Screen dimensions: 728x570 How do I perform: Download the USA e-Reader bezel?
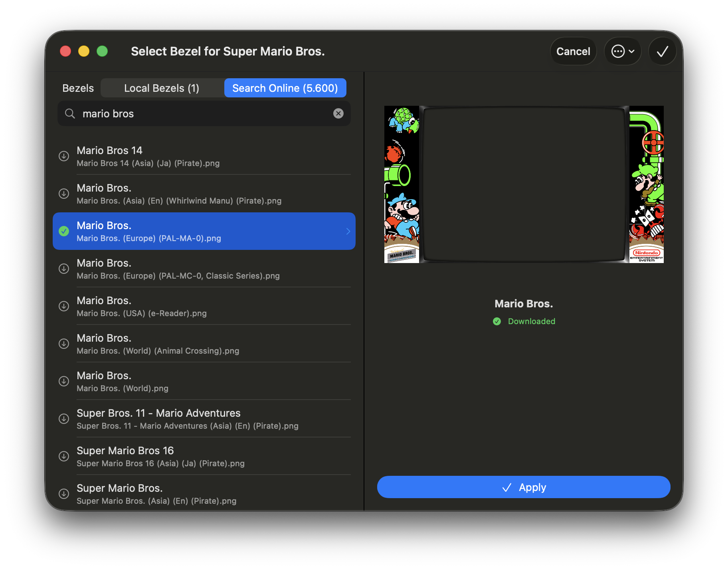point(64,306)
